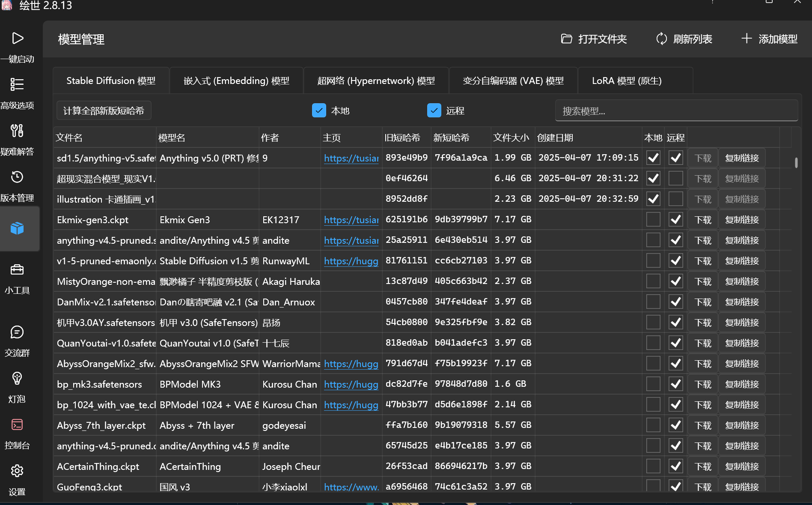
Task: Open 控制台 console icon in sidebar
Action: [x=17, y=424]
